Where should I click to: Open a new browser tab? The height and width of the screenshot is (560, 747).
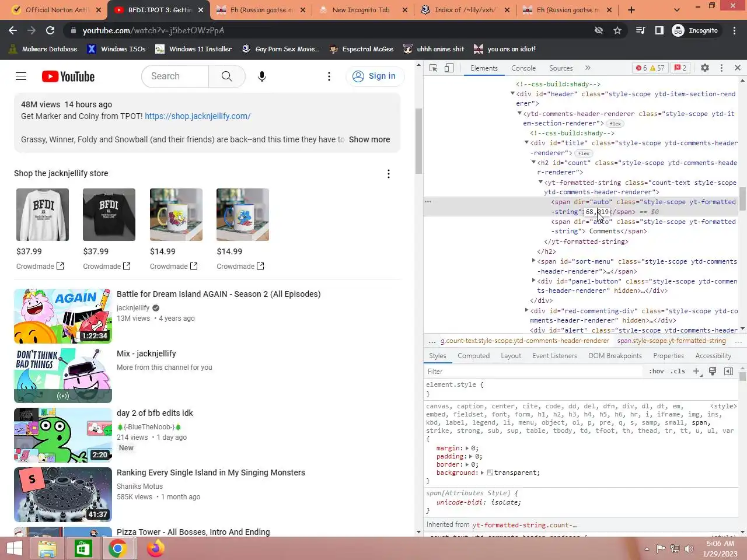coord(631,10)
